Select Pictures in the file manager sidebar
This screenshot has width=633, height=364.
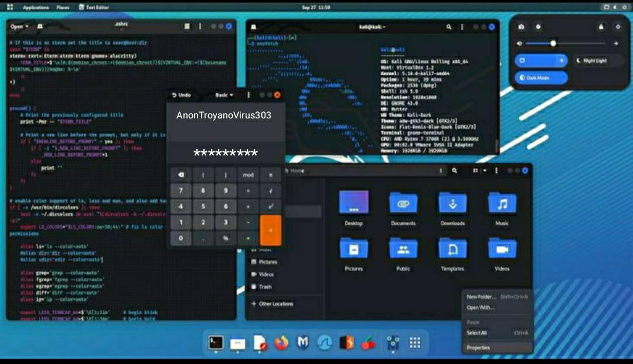pos(264,261)
